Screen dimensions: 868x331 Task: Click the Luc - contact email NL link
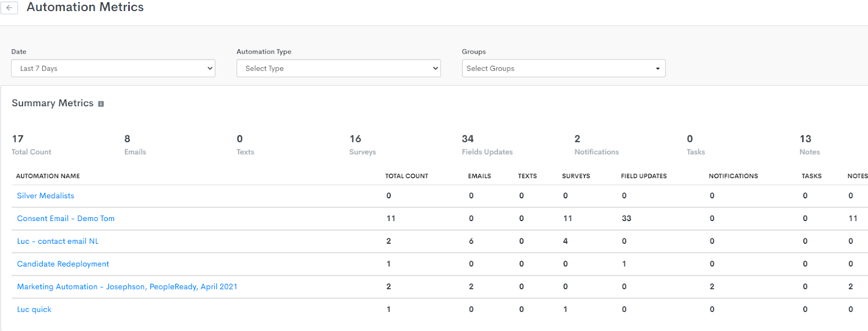pos(58,241)
